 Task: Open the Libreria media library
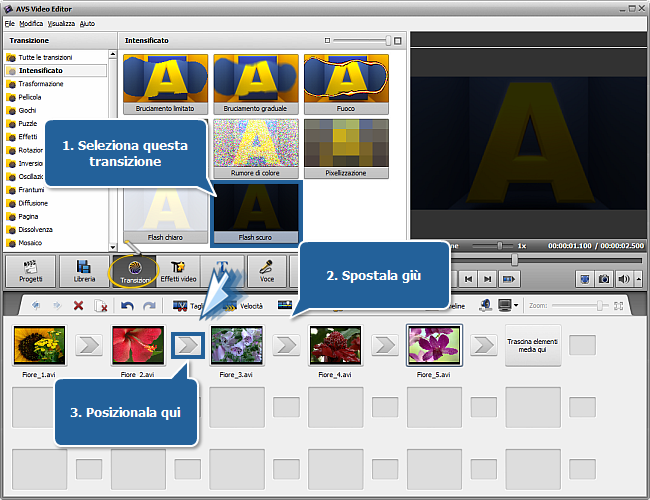(x=85, y=270)
